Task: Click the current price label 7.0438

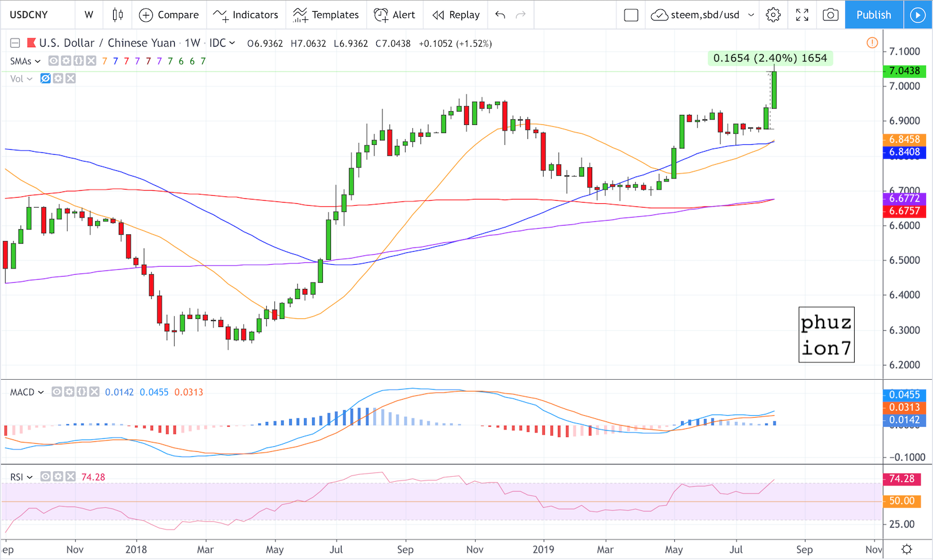Action: pyautogui.click(x=904, y=71)
